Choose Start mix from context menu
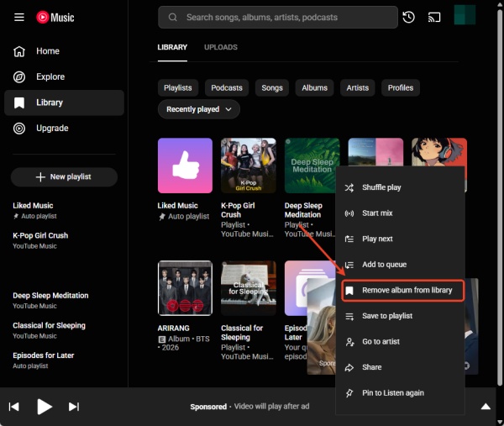504x426 pixels. (400, 213)
